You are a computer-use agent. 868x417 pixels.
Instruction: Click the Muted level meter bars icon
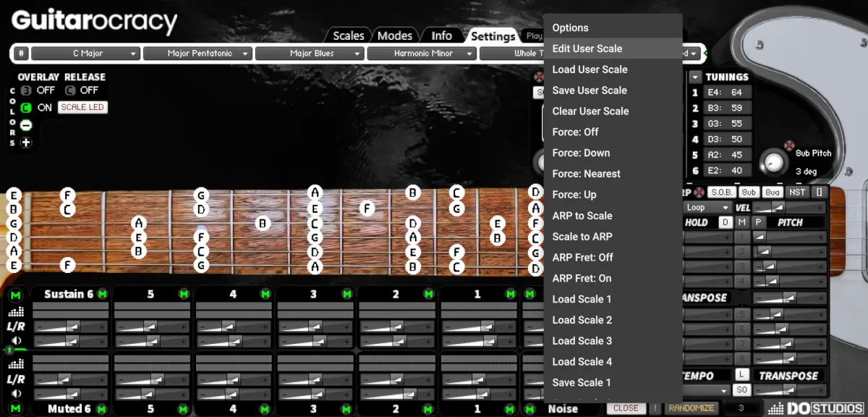16,365
